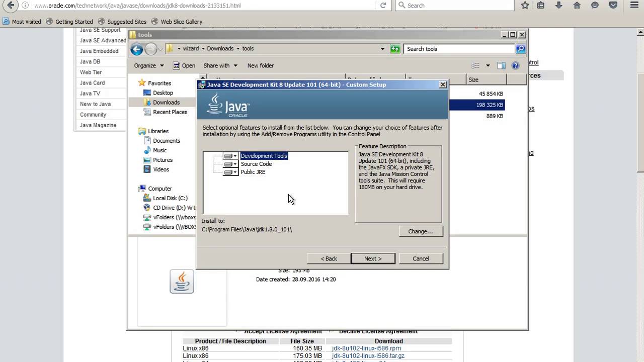
Task: Click Firefox bookmark star icon
Action: pos(525,6)
